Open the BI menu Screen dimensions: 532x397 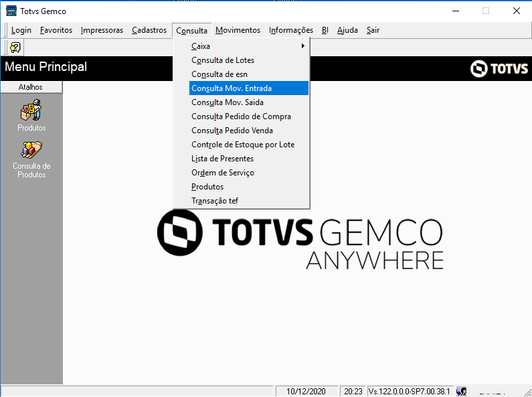pos(325,30)
